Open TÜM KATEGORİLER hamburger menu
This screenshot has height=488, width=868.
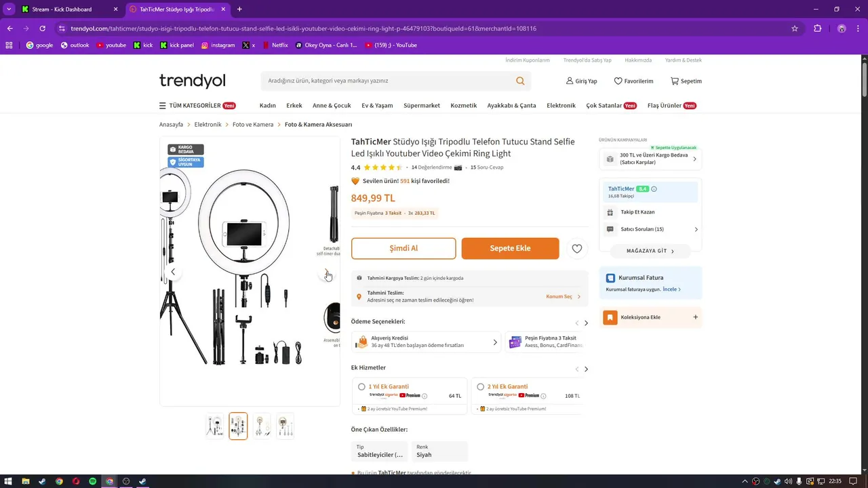[163, 106]
